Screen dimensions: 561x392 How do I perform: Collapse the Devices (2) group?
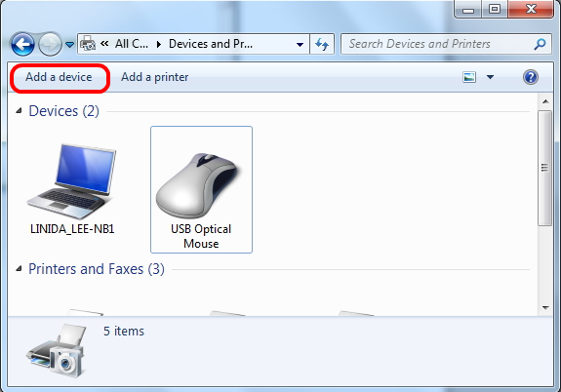[19, 111]
